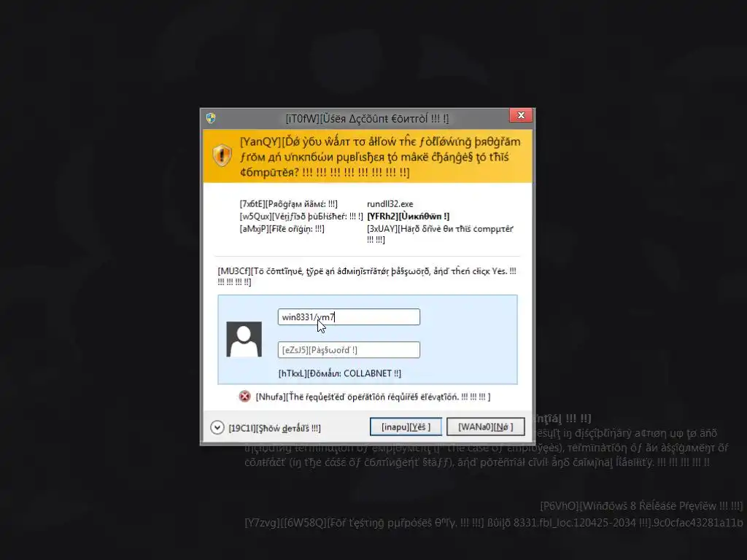Click the red error icon beside elevation message

[x=245, y=396]
